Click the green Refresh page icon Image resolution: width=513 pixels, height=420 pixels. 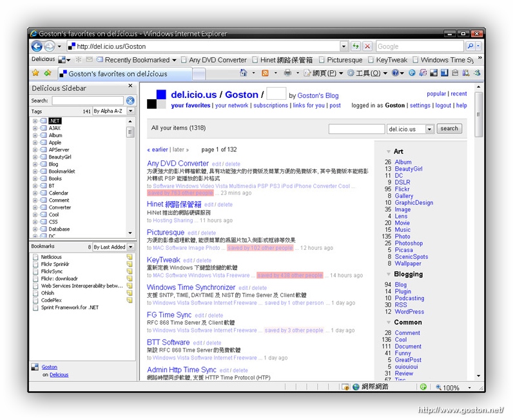click(356, 46)
